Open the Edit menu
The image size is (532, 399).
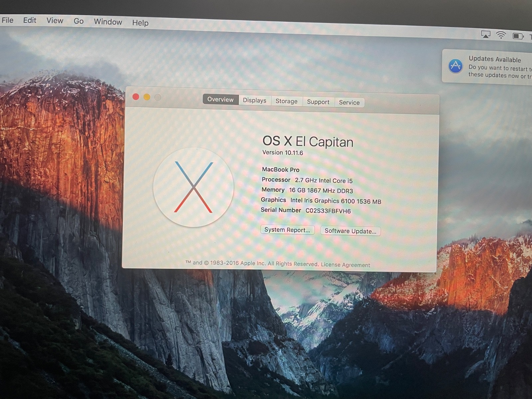click(30, 20)
